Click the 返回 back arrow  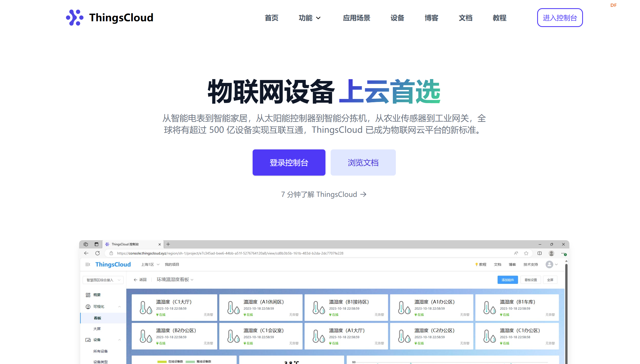(140, 280)
